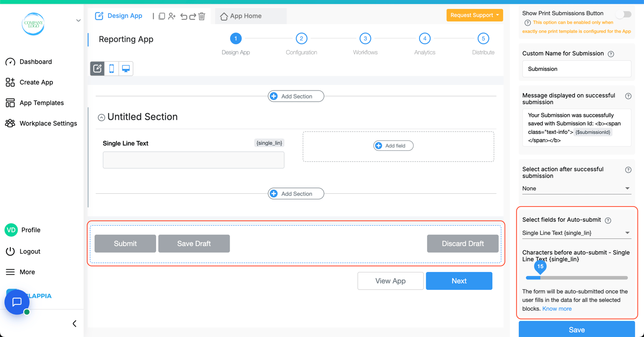Viewport: 644px width, 337px height.
Task: Open Select fields for Auto-submit dropdown
Action: [x=576, y=233]
